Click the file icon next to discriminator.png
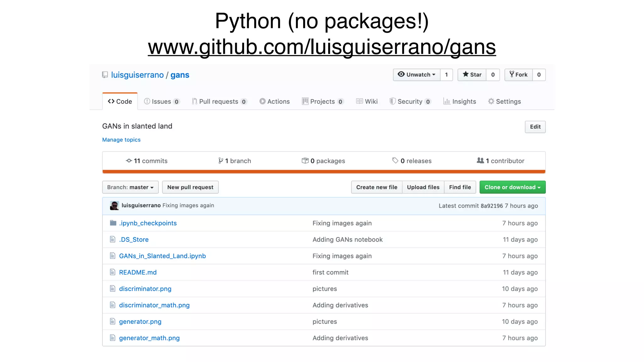This screenshot has width=644, height=362. 113,288
